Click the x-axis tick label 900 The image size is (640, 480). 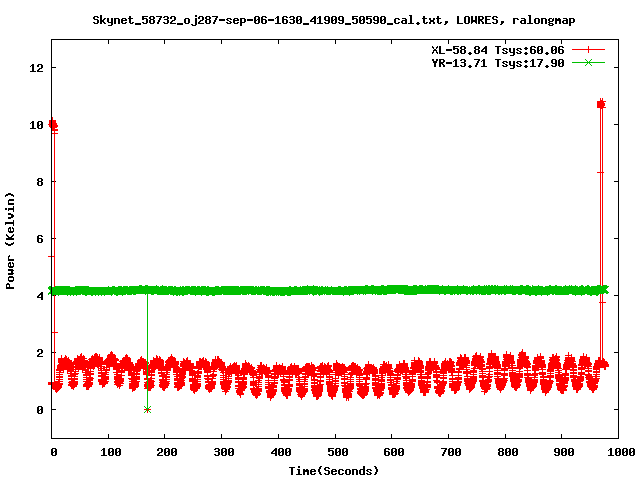pos(564,452)
